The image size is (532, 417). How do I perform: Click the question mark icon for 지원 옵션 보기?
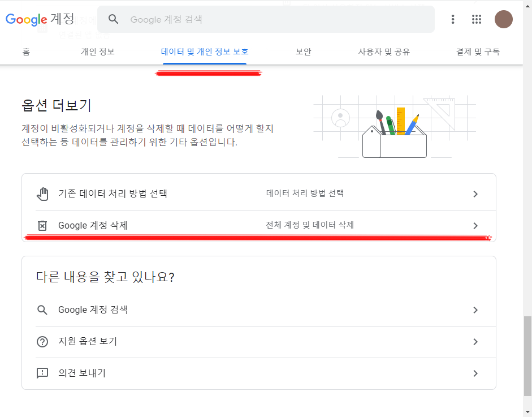pyautogui.click(x=42, y=342)
